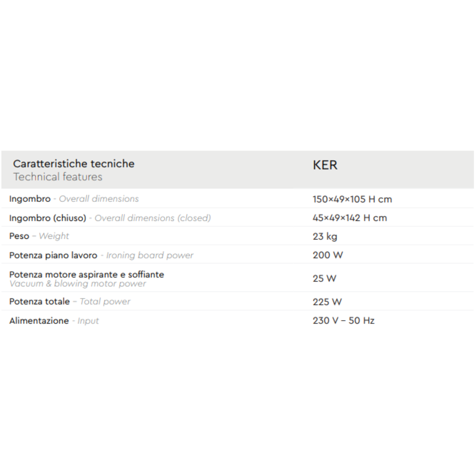Click the "Overall dimensions (closed)" translation text
The image size is (476, 476).
pos(153,218)
